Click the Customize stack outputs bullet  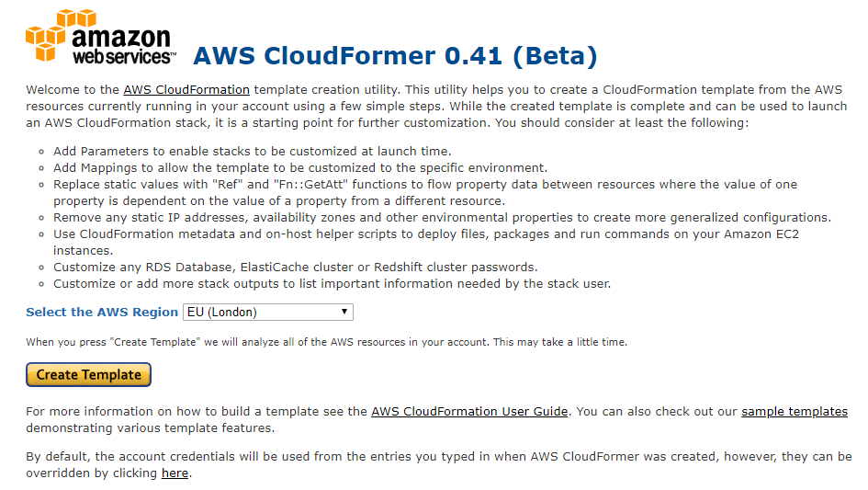point(333,284)
